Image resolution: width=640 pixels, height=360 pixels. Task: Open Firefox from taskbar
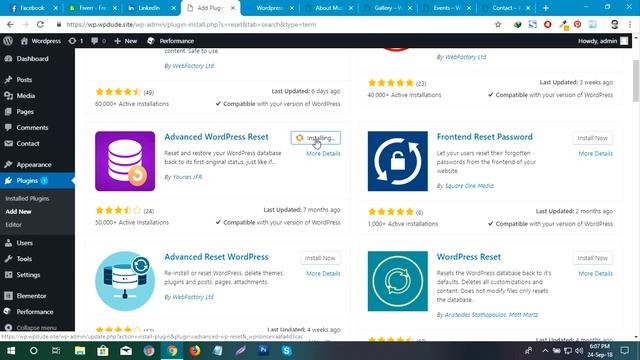pos(195,351)
